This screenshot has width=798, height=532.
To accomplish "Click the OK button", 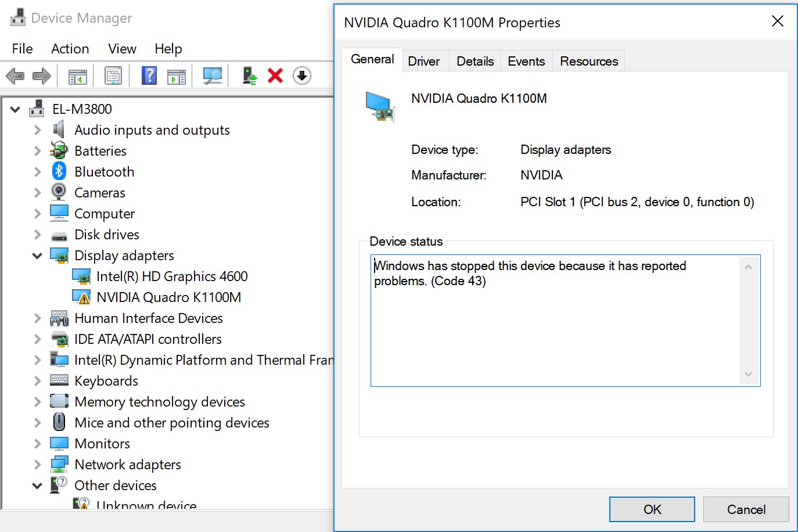I will click(652, 509).
